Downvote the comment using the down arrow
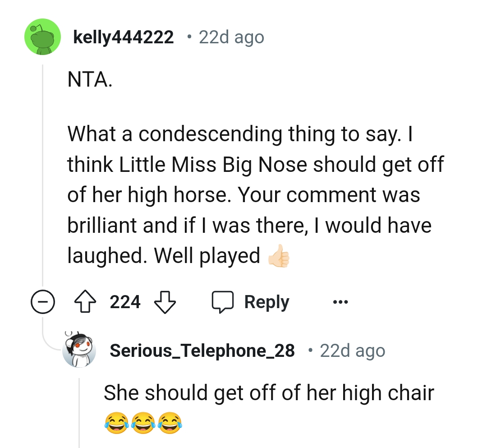Screen dimensions: 487x448 click(x=165, y=301)
